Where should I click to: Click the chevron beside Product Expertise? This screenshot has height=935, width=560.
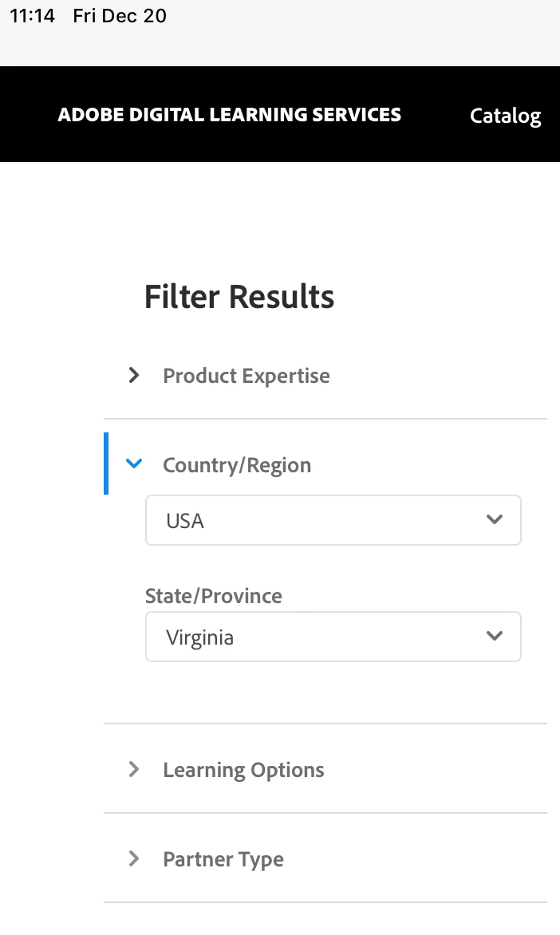tap(134, 375)
